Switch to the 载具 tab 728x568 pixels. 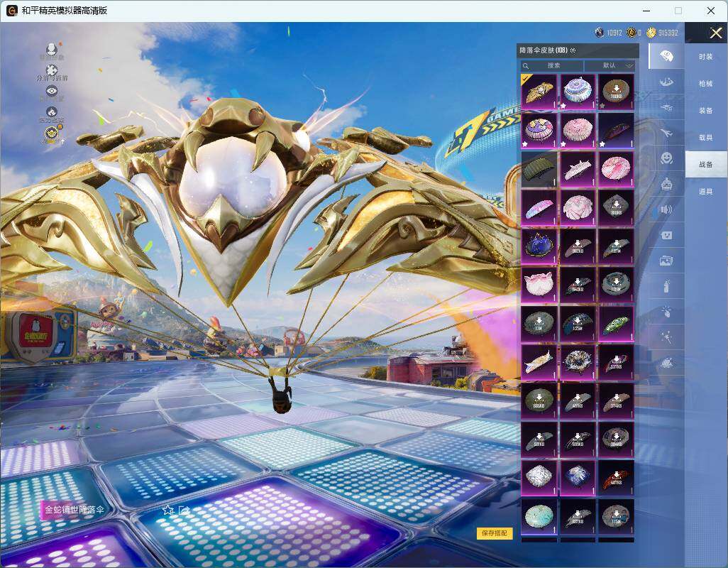pos(706,138)
